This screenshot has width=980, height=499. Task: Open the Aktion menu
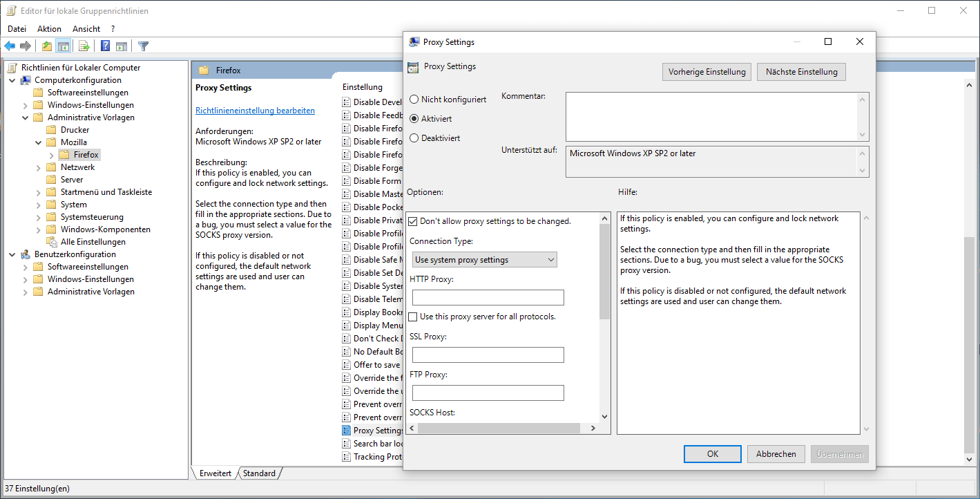pyautogui.click(x=49, y=29)
